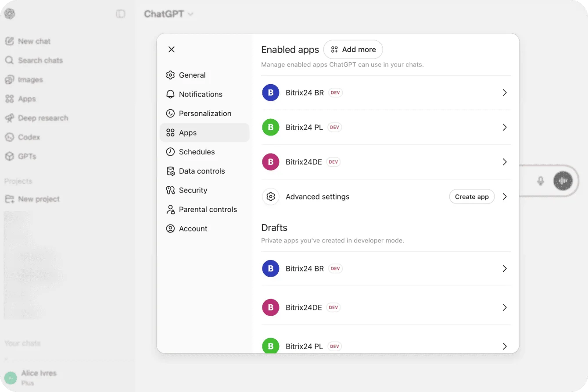Click the Add more apps button
Screen dimensions: 588x392
point(353,50)
